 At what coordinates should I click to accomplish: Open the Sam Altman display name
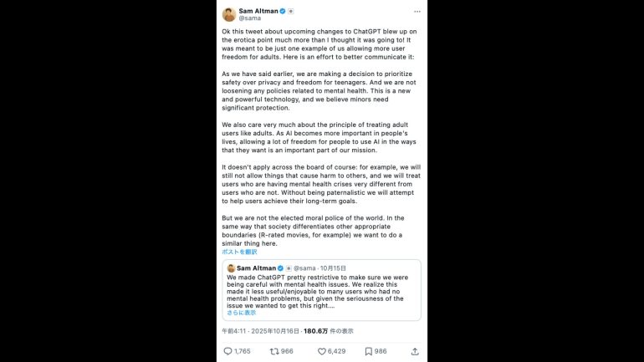coord(258,11)
